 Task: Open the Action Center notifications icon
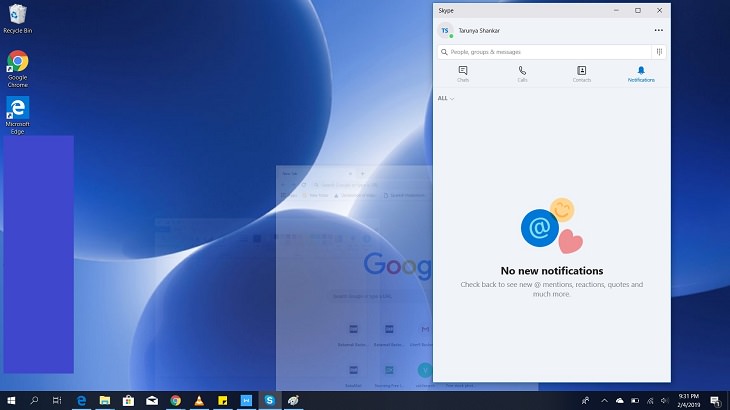(716, 400)
